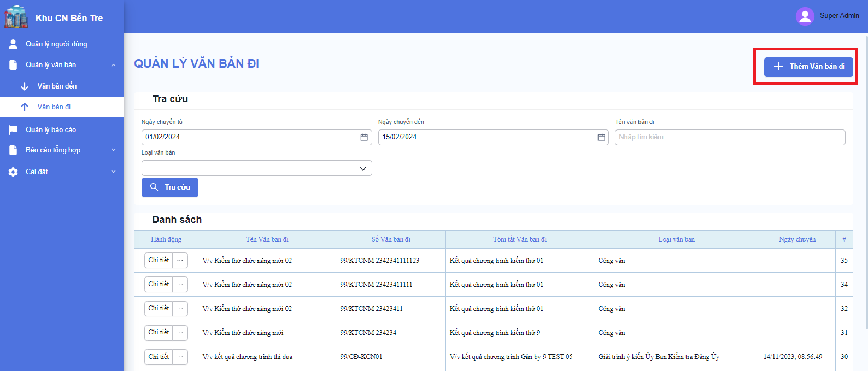868x371 pixels.
Task: Click the Tra cứu search button
Action: pyautogui.click(x=170, y=187)
